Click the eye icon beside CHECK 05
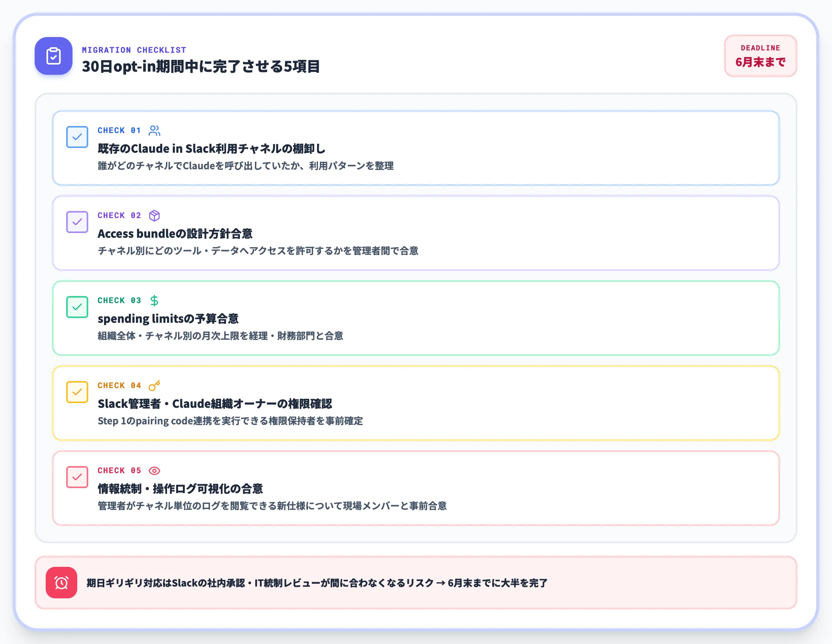Viewport: 832px width, 644px height. (x=154, y=470)
